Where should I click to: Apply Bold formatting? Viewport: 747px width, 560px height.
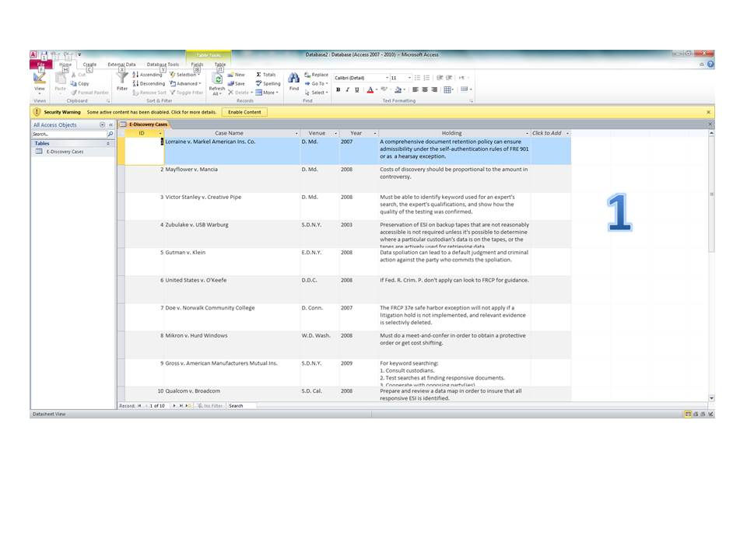coord(338,89)
